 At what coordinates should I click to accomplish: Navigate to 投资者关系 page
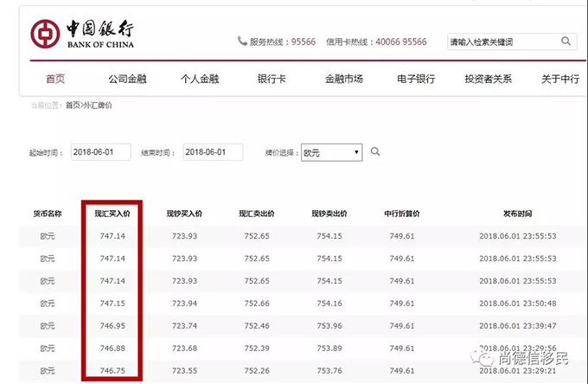pos(488,80)
